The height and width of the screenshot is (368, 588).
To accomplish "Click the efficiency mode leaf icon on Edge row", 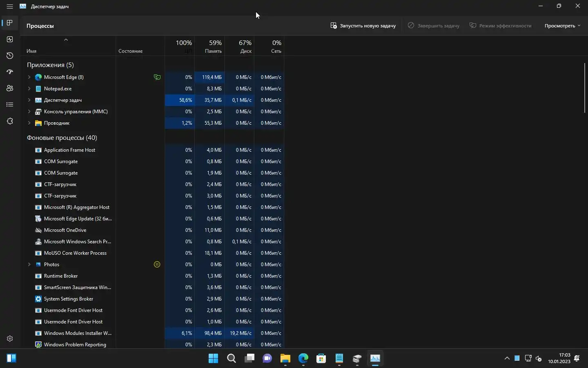I will click(157, 77).
